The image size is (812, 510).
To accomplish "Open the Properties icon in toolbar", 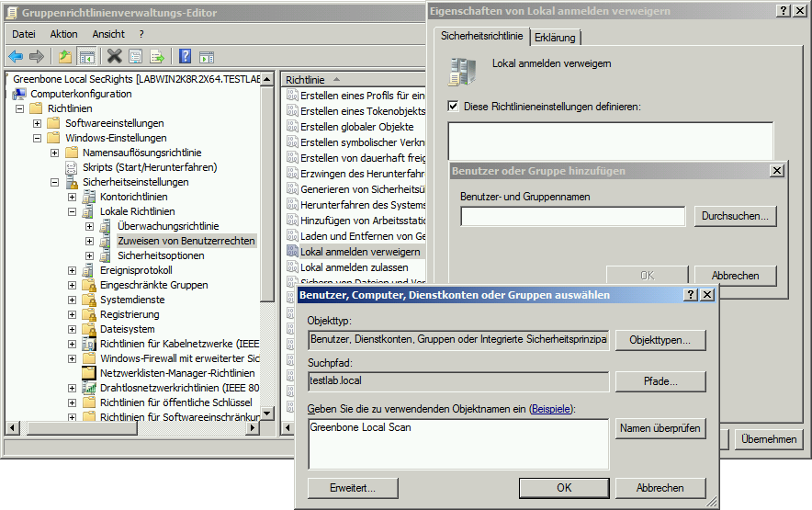I will (136, 57).
